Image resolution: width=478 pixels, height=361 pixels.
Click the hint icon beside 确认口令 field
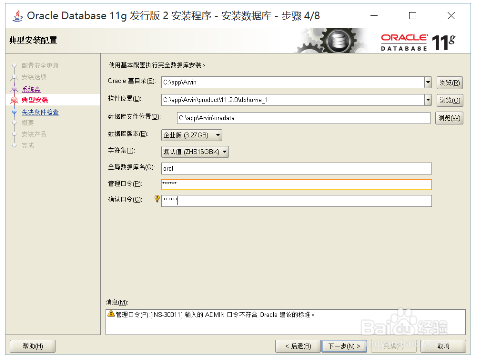click(157, 199)
